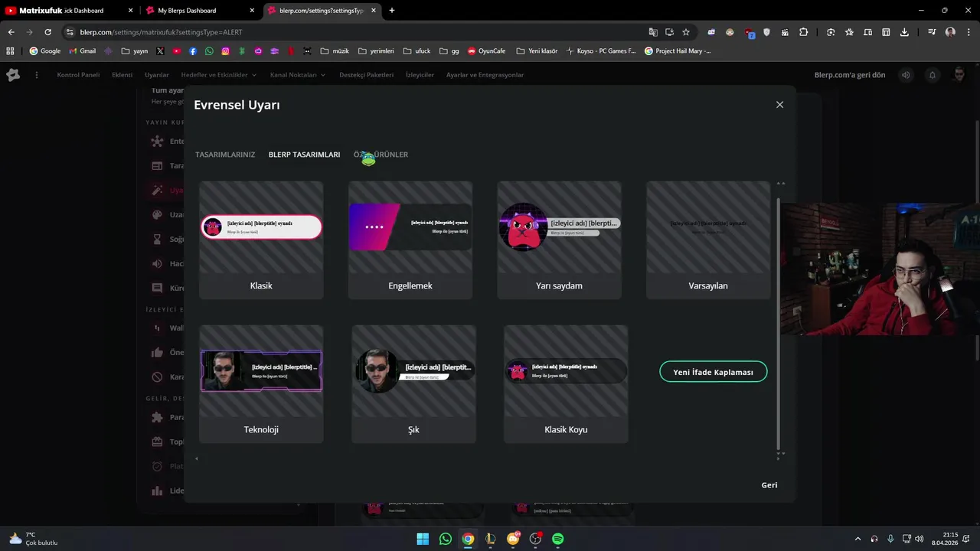Image resolution: width=980 pixels, height=551 pixels.
Task: Open Project Hail Mary bookmark
Action: click(678, 51)
